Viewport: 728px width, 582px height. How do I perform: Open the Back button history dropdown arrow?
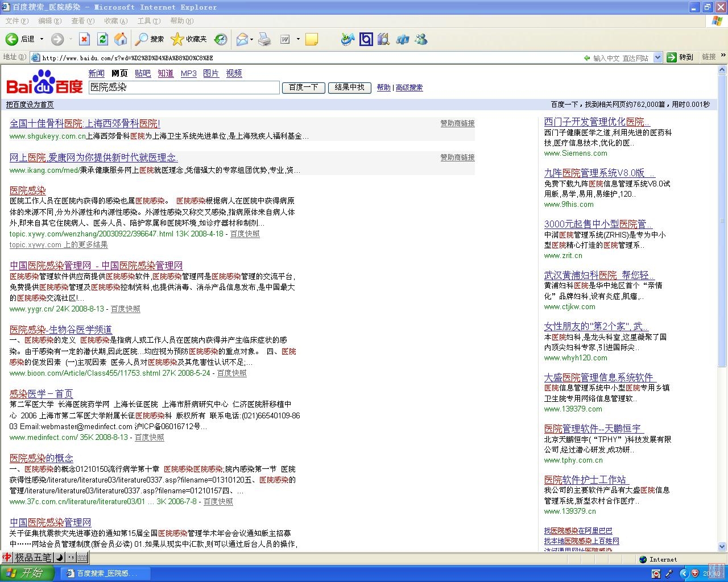tap(42, 39)
